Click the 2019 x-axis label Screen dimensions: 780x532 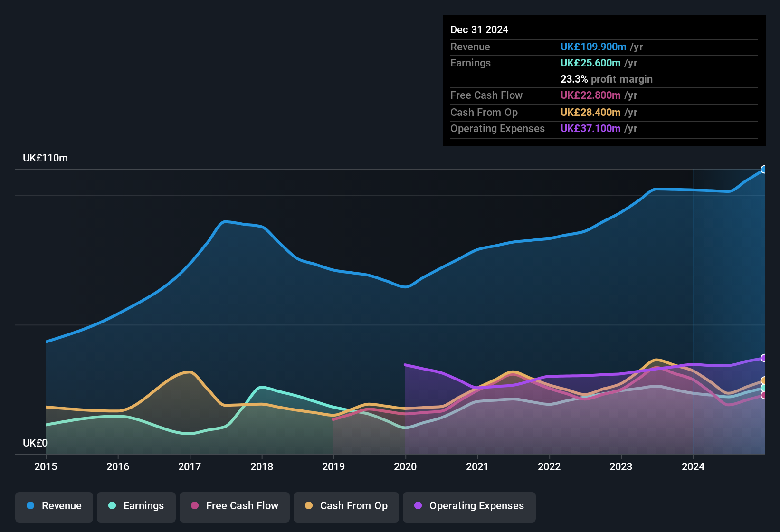[x=333, y=467]
